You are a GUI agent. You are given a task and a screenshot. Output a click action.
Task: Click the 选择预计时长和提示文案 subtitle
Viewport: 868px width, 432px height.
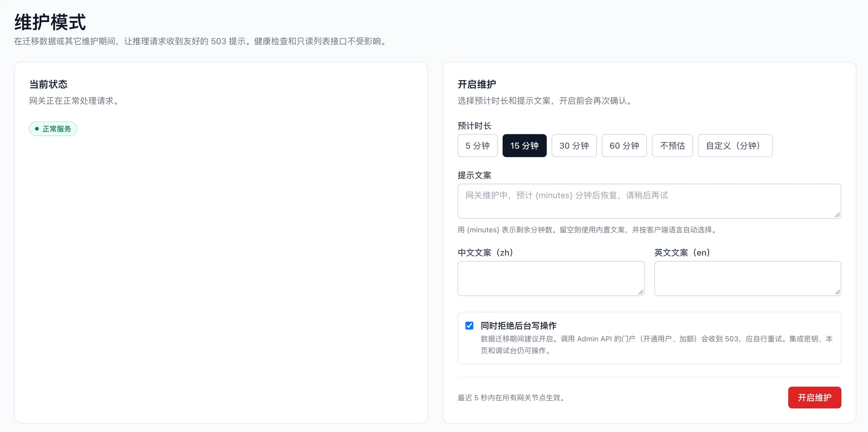(x=546, y=101)
